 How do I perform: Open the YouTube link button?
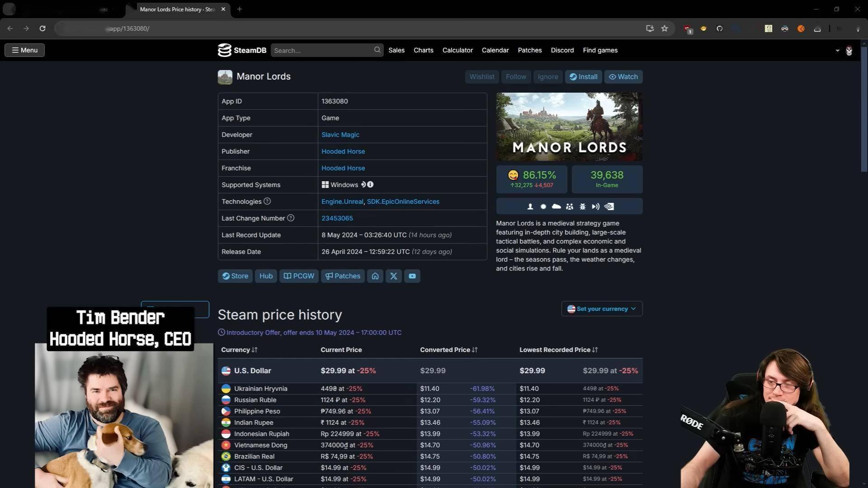[x=412, y=276]
